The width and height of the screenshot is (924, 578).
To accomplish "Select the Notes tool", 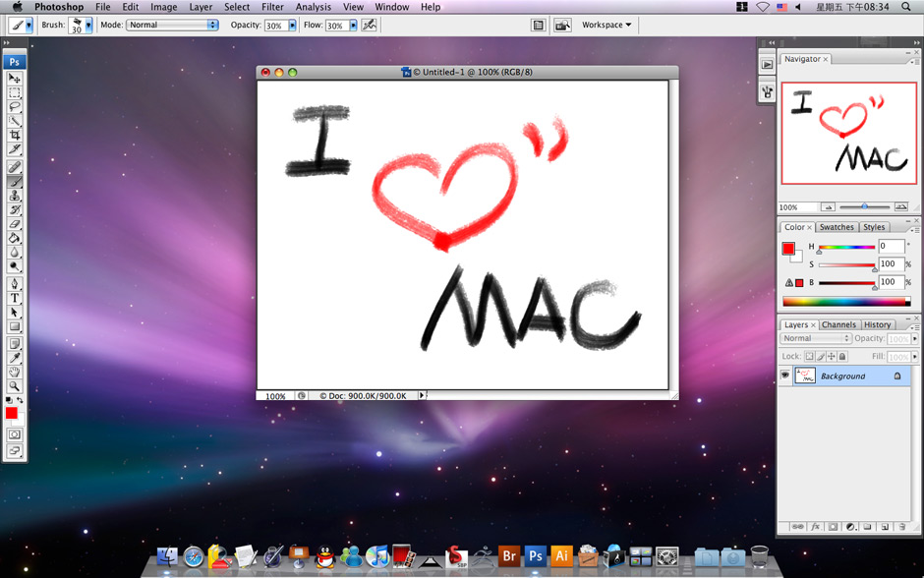I will [x=14, y=343].
